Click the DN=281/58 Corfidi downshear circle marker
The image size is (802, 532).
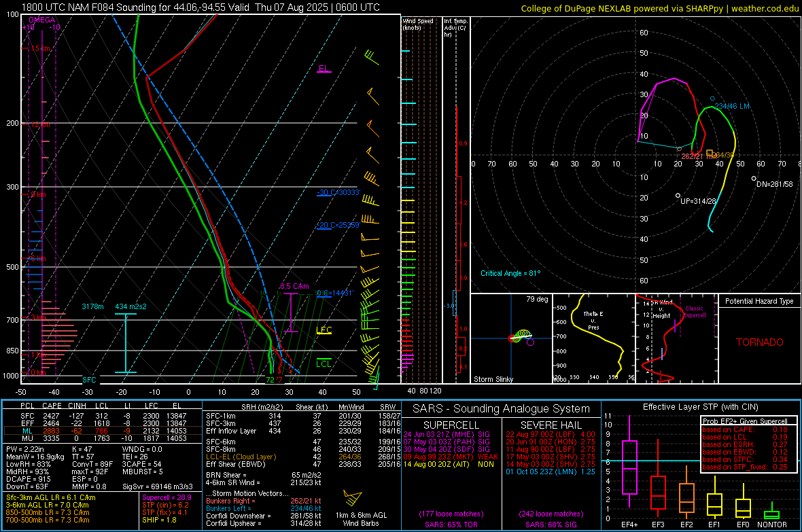754,179
